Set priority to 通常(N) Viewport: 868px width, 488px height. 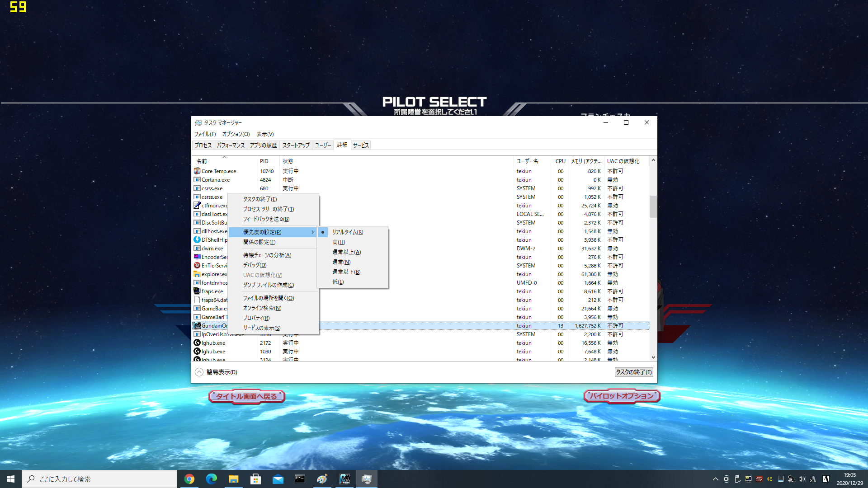tap(341, 262)
